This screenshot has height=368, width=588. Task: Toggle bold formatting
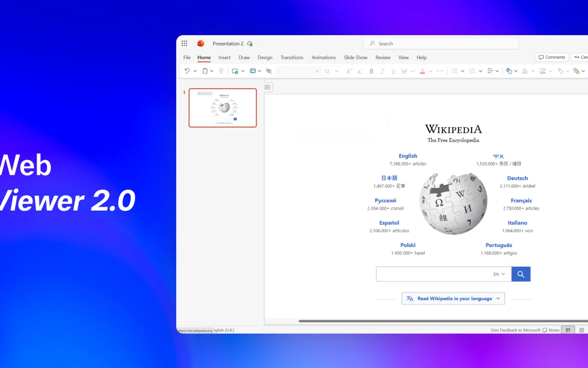[x=372, y=71]
